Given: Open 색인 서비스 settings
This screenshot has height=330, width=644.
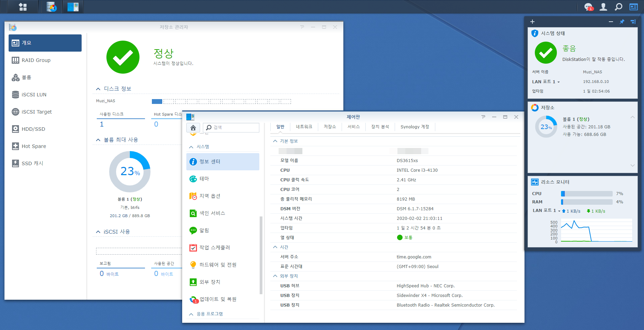Looking at the screenshot, I should click(x=223, y=213).
